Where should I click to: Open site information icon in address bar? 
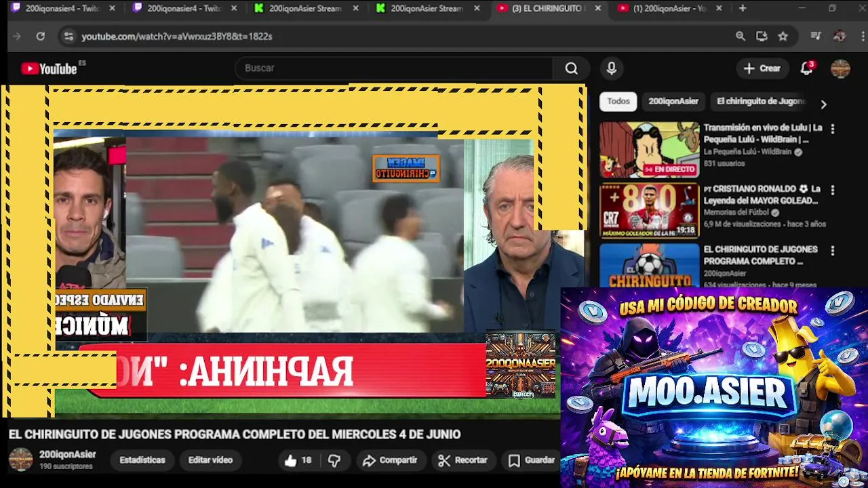pyautogui.click(x=68, y=37)
